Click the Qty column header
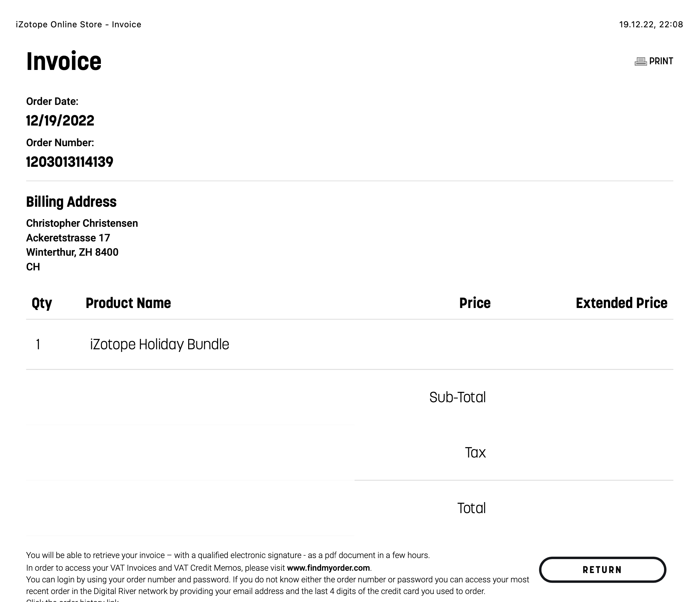This screenshot has width=700, height=602. tap(42, 303)
